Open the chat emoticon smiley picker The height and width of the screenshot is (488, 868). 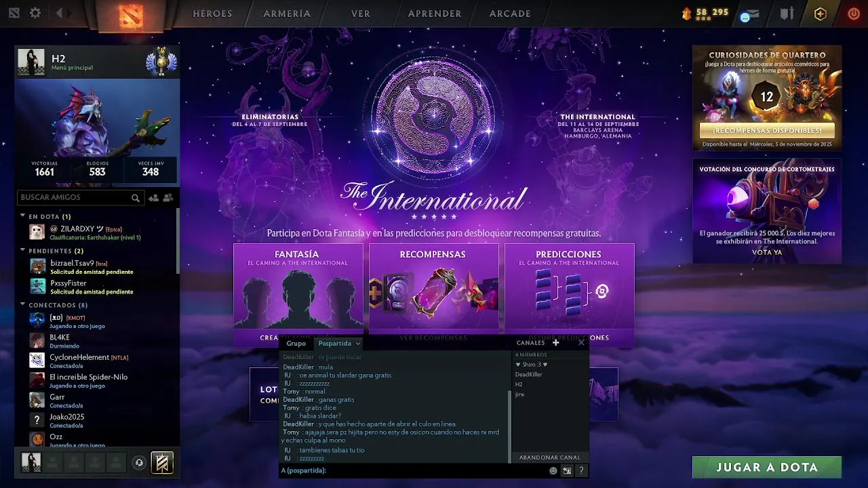(553, 470)
